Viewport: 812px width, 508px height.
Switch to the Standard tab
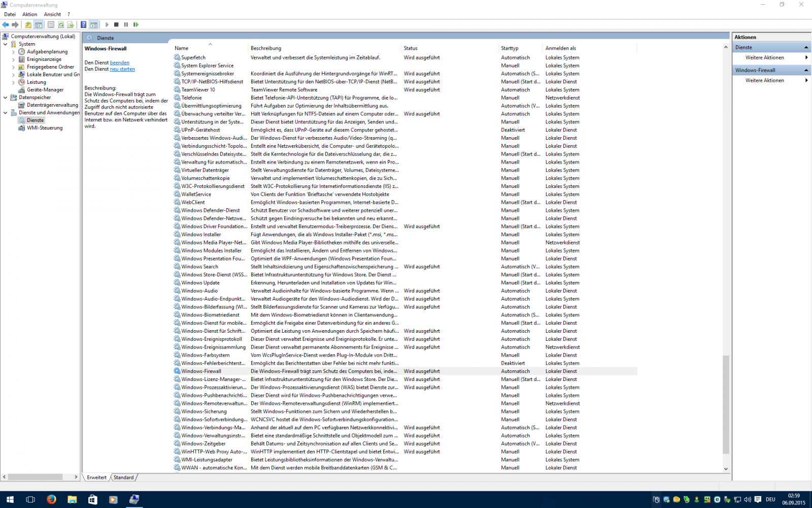click(x=123, y=478)
